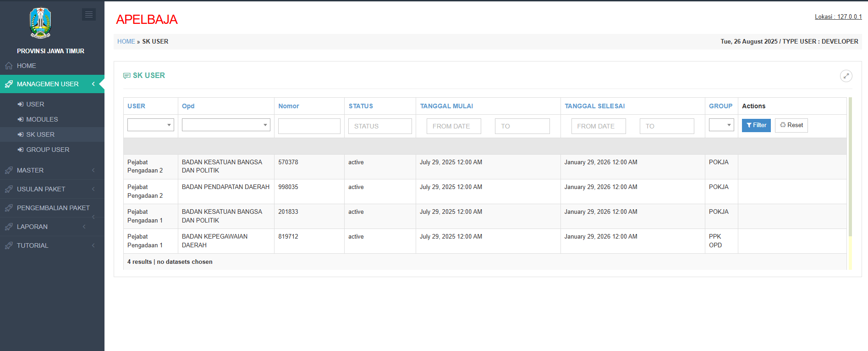
Task: Click the home icon in the sidebar
Action: (x=9, y=66)
